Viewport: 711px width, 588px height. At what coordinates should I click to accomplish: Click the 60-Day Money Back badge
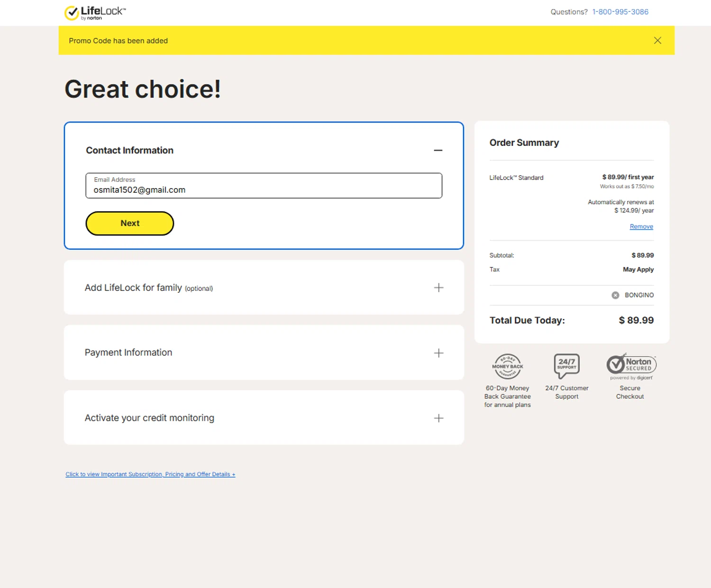coord(507,366)
